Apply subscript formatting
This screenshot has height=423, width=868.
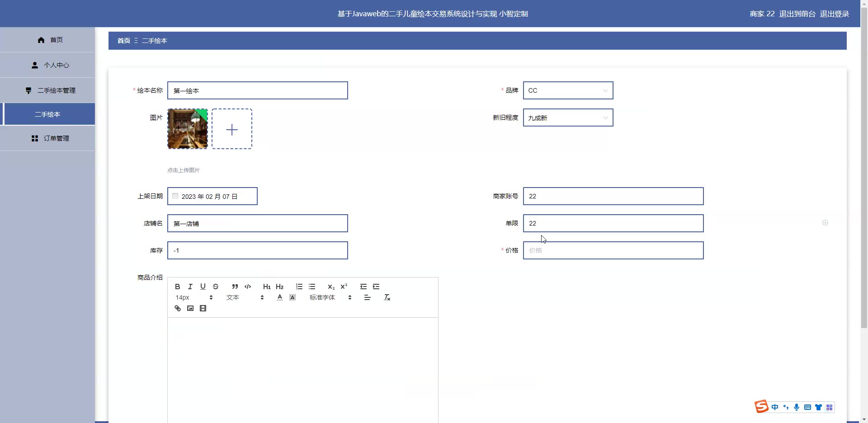pyautogui.click(x=331, y=287)
